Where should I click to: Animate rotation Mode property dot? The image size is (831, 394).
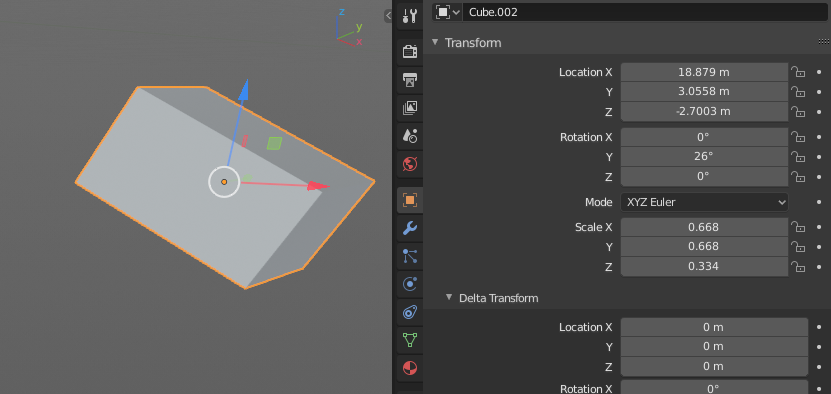click(819, 202)
